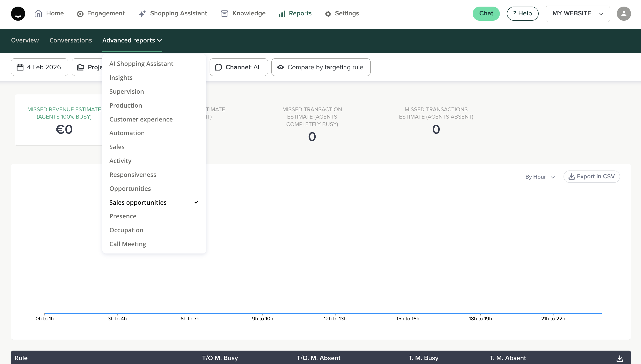This screenshot has width=641, height=364.
Task: Open the Channel: All filter
Action: [x=238, y=67]
